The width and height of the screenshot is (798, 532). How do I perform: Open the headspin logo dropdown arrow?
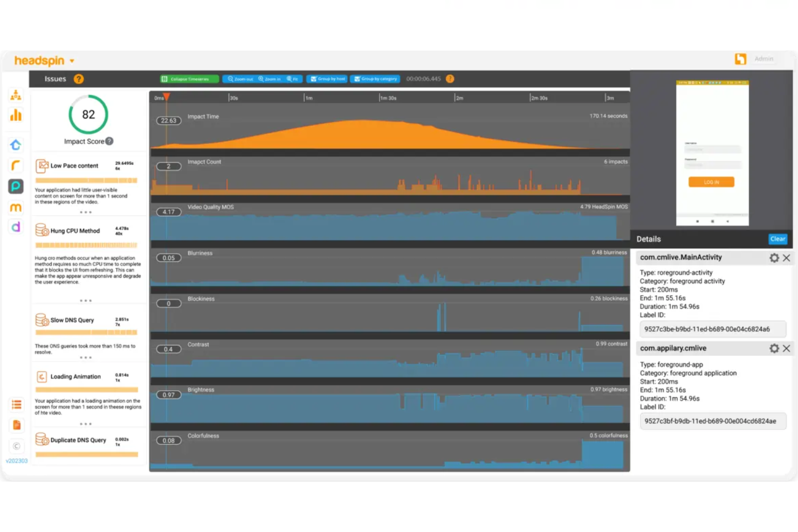click(72, 61)
